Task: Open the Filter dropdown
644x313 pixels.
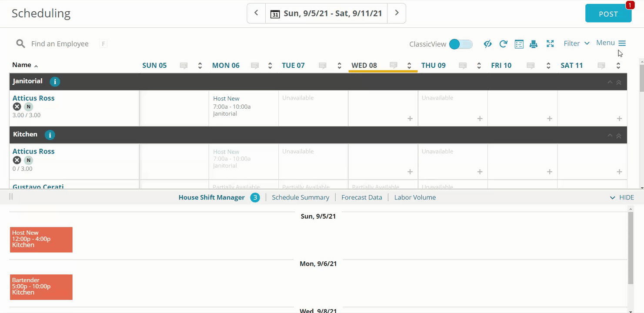Action: [576, 43]
